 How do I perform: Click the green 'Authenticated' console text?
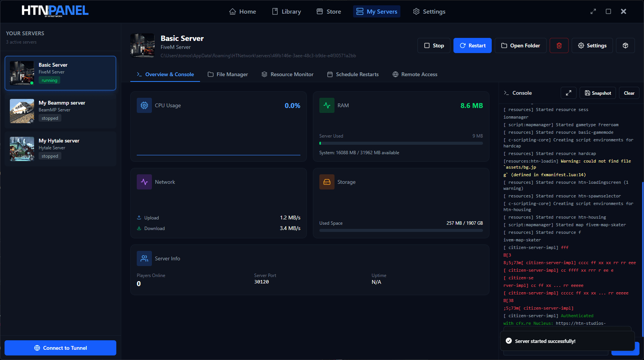tap(577, 316)
